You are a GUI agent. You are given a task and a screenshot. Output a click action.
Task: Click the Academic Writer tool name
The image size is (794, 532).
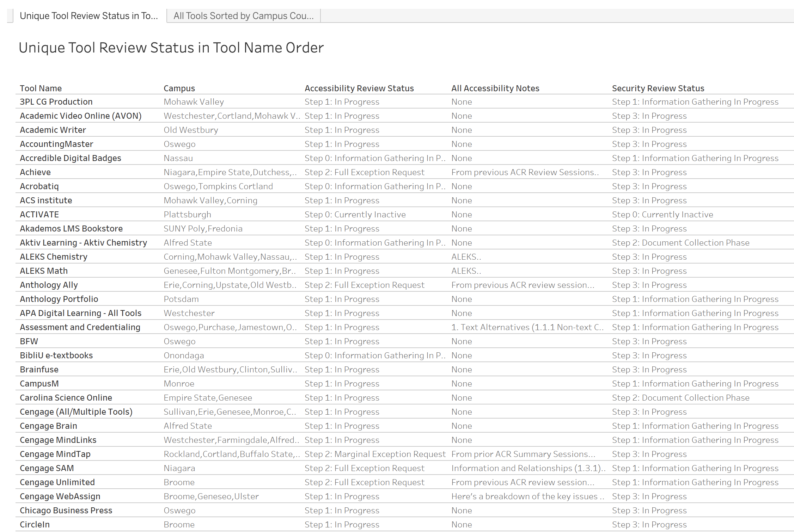point(53,130)
